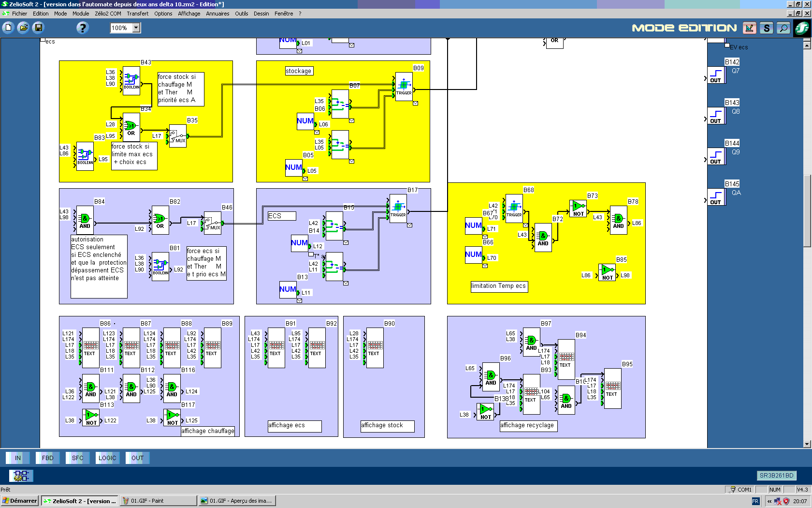The height and width of the screenshot is (508, 812).
Task: Select the OR block B82
Action: [x=160, y=220]
